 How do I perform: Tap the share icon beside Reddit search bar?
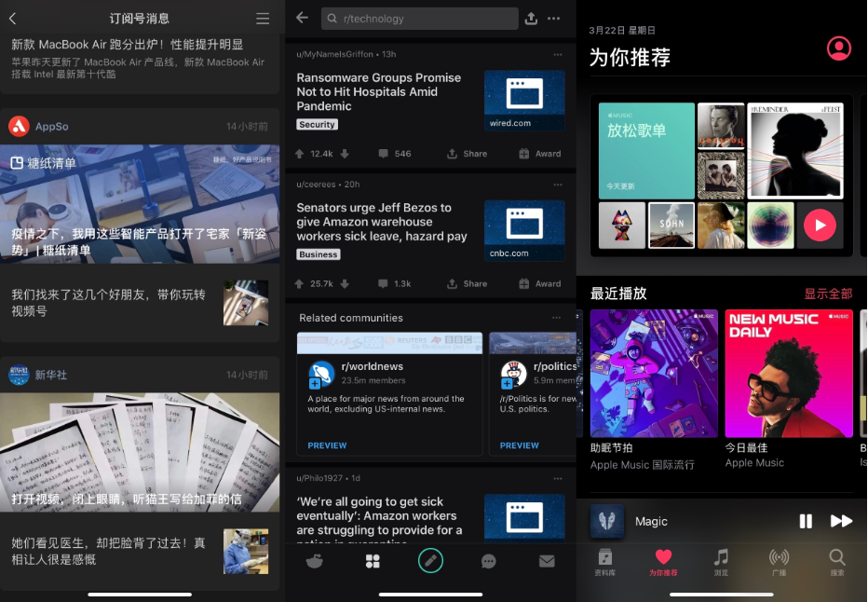(x=531, y=19)
